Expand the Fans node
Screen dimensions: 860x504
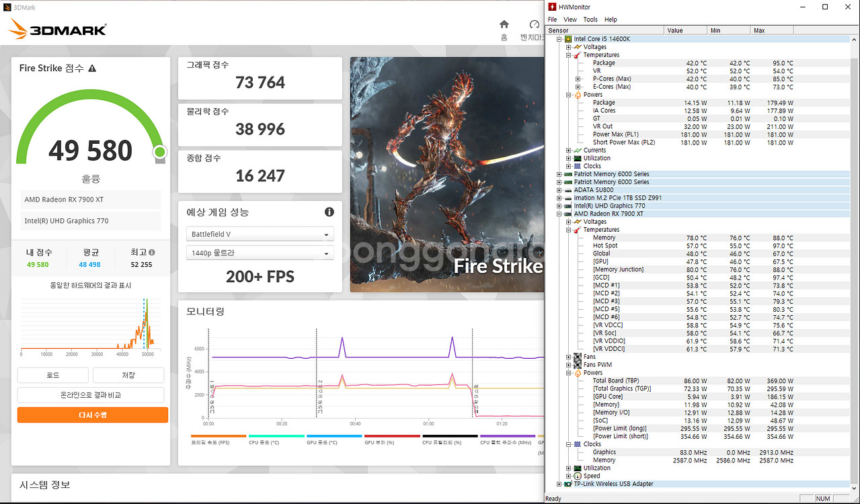[x=568, y=357]
